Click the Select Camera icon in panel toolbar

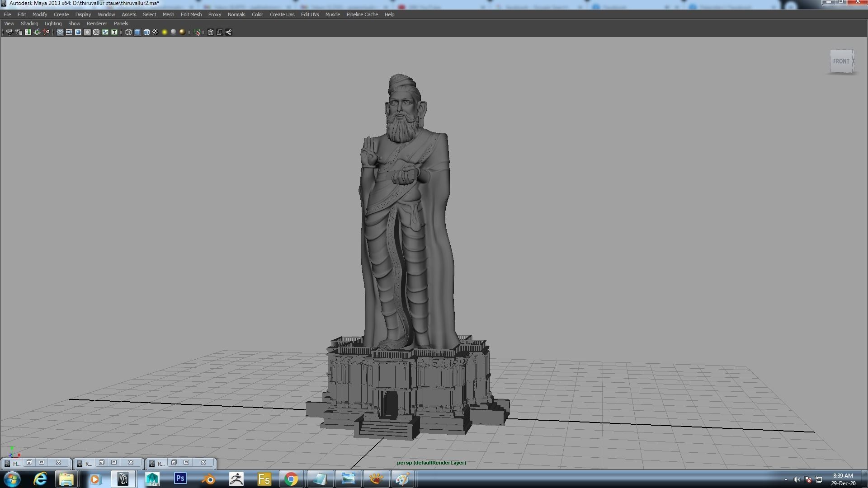[x=9, y=32]
